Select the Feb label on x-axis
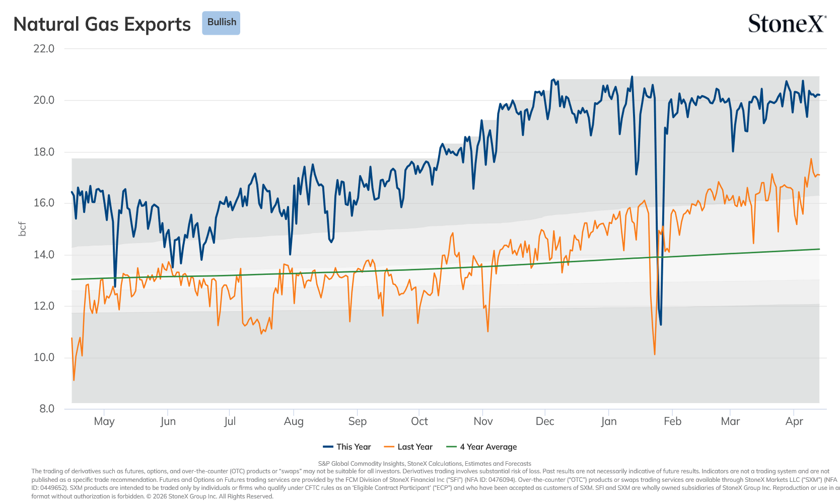Viewport: 840px width, 504px height. click(x=672, y=421)
